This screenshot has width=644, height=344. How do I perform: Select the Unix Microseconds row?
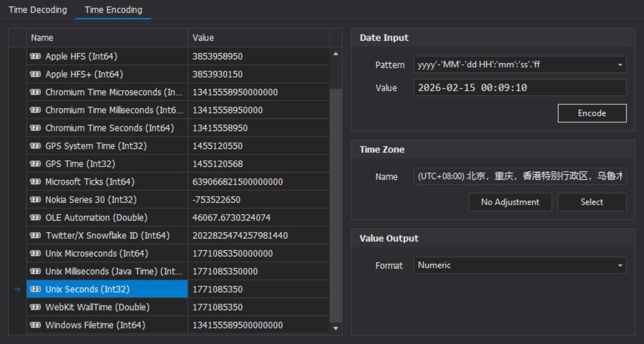(178, 253)
